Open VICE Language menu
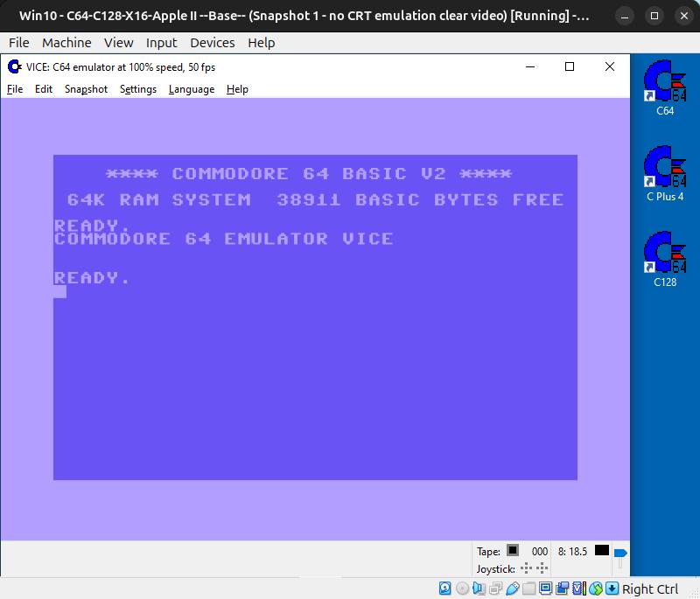Screen dimensions: 700x599 coord(192,89)
